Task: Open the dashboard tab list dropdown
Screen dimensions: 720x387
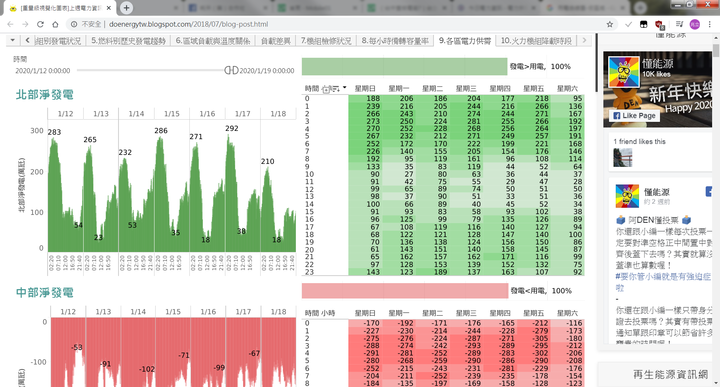Action: pos(12,40)
